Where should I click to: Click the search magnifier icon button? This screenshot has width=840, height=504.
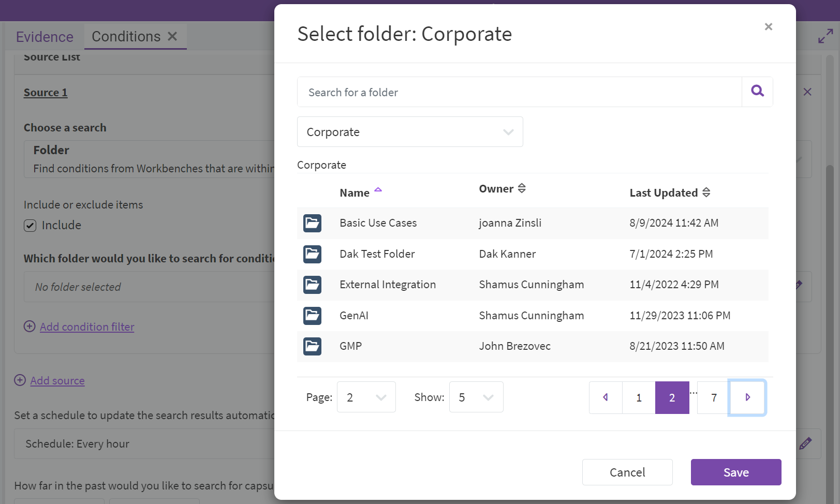[757, 92]
